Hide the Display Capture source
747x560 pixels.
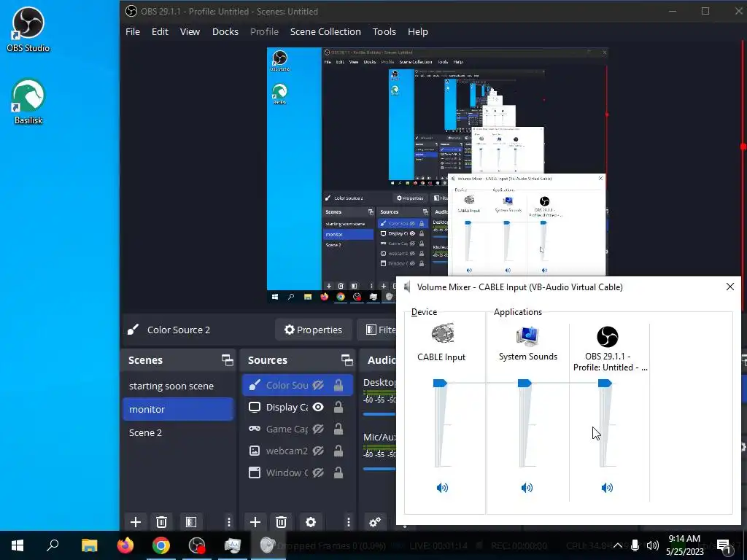pos(318,407)
